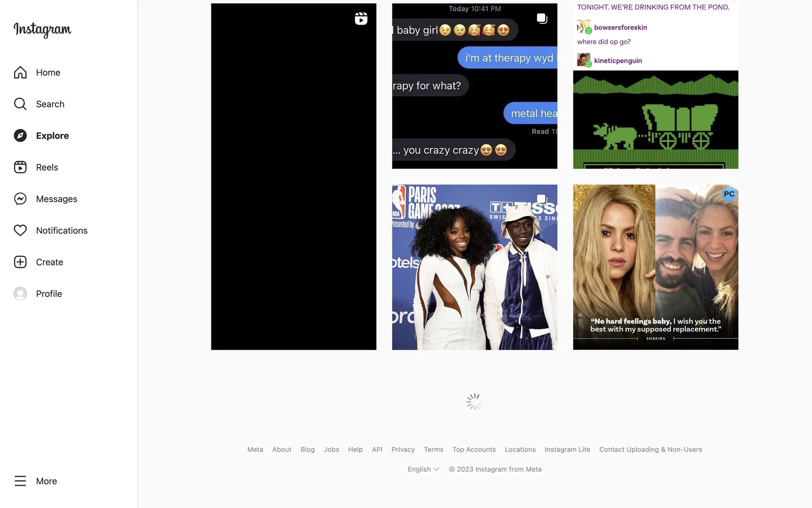The image size is (812, 508).
Task: Open the Top Accounts footer link
Action: 474,450
